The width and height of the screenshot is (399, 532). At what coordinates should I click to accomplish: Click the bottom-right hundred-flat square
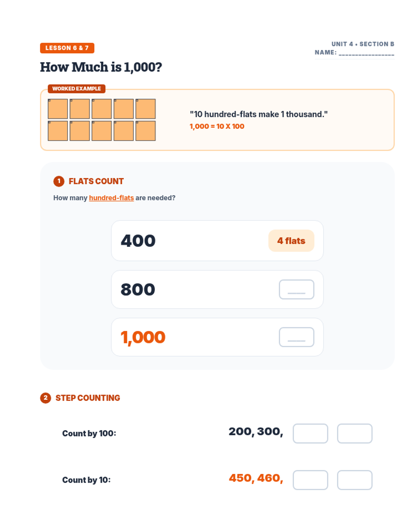pos(145,131)
